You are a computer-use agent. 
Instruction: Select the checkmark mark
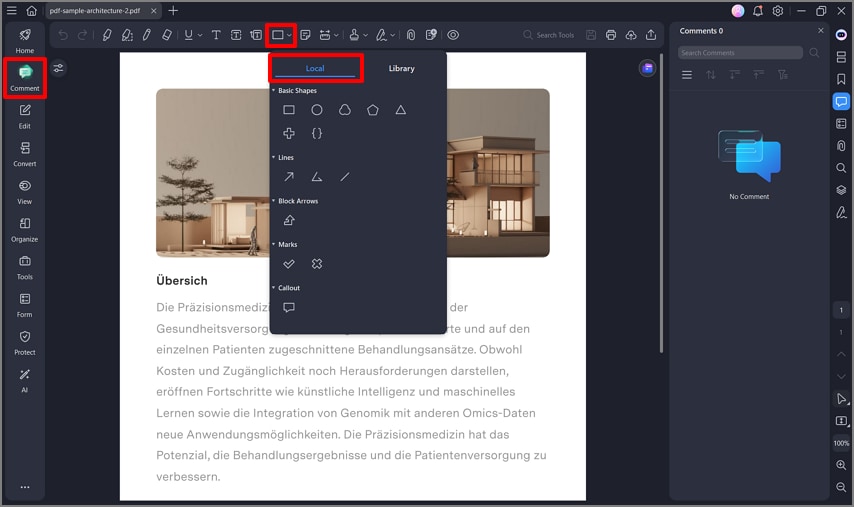tap(289, 264)
